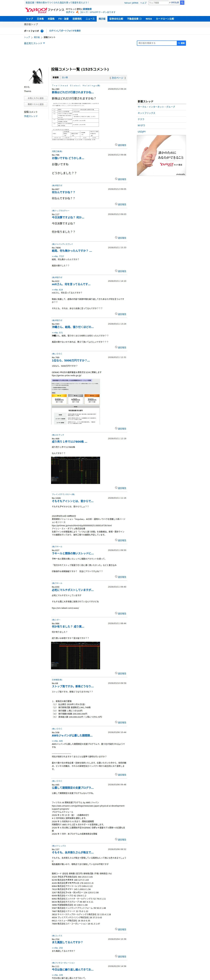Select the 新着順 sort tab
The height and width of the screenshot is (980, 210).
56,78
